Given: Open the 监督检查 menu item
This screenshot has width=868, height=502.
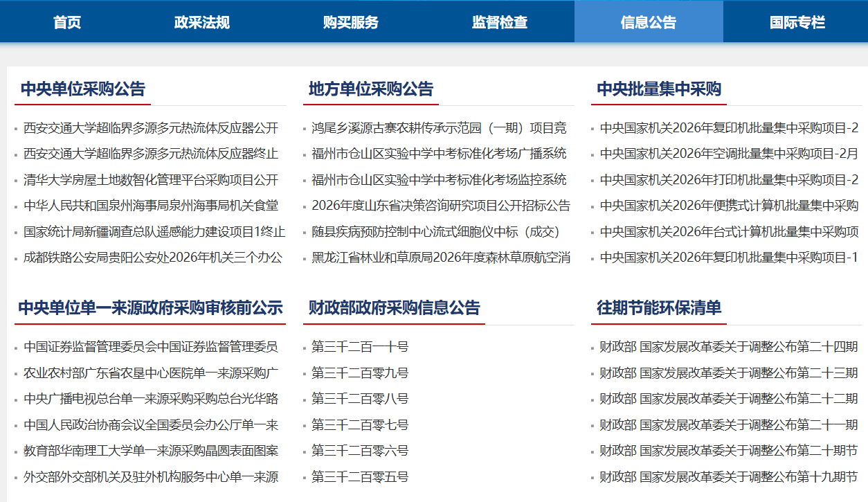Looking at the screenshot, I should (499, 22).
